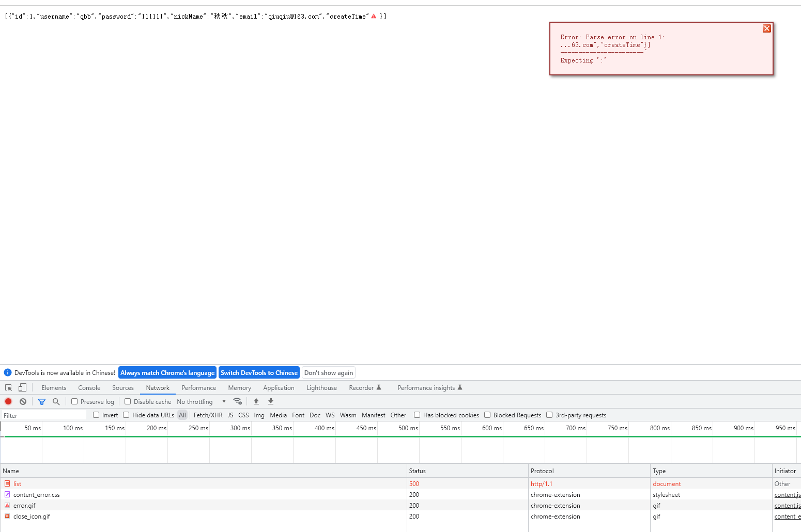Open network conditions panel
Viewport: 801px width, 532px height.
point(238,401)
